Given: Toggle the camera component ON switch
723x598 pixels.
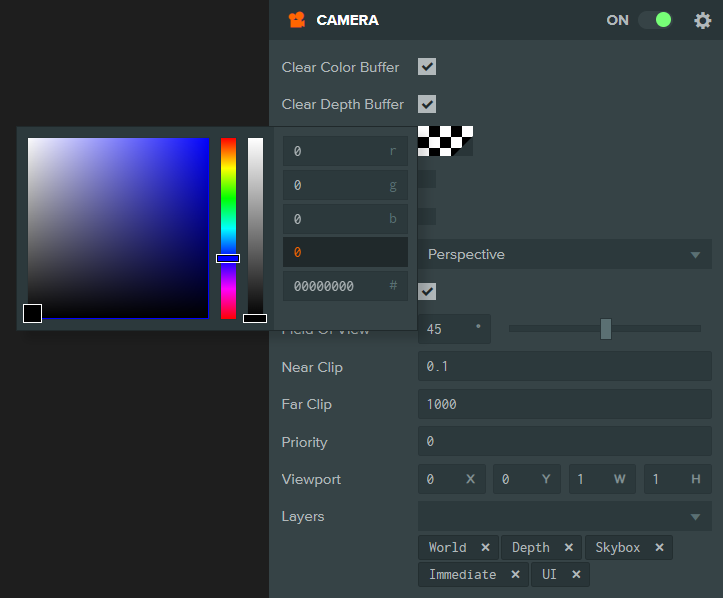Looking at the screenshot, I should coord(656,20).
